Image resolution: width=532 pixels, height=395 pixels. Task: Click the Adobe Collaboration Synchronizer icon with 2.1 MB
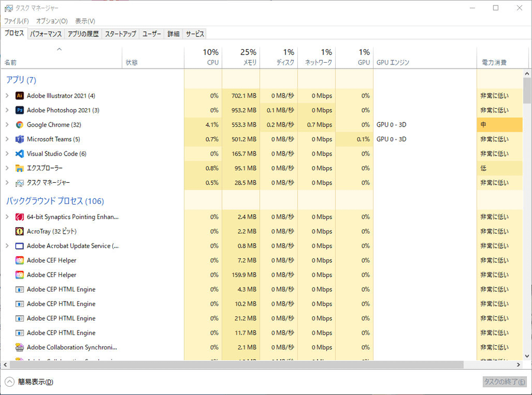click(20, 347)
